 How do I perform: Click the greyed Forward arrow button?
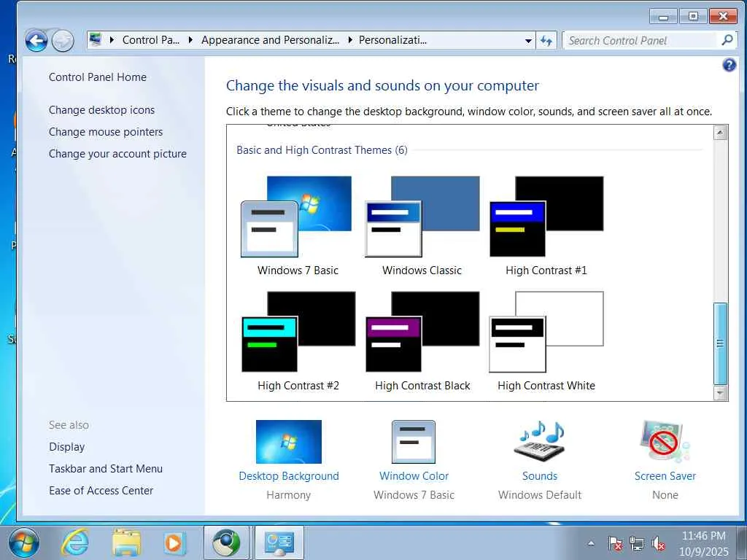[63, 41]
